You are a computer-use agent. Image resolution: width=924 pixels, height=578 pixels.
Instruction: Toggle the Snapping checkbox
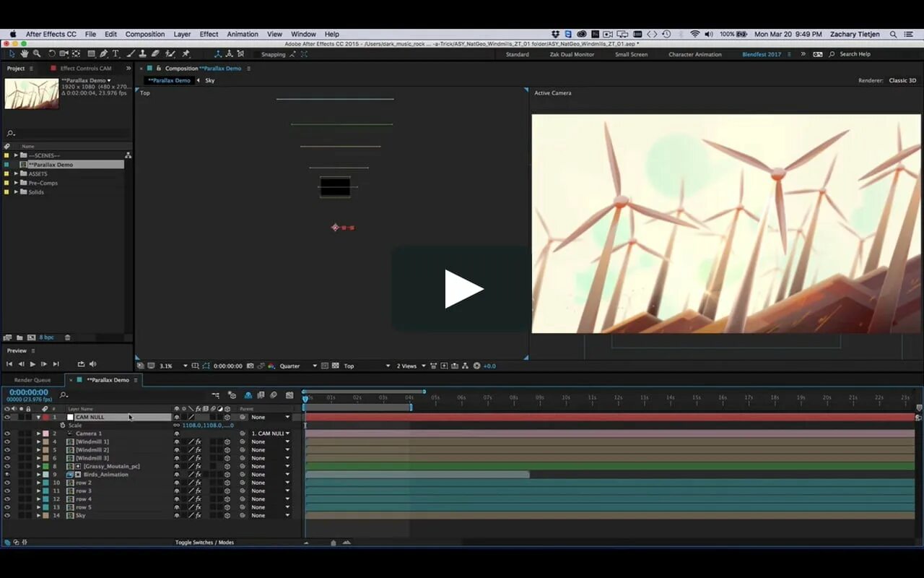click(x=257, y=54)
